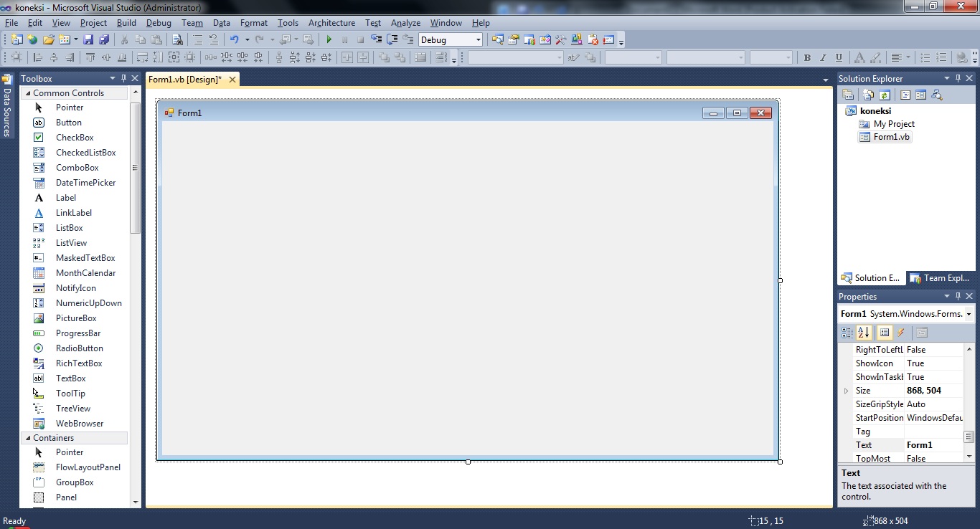Click the Undo arrow icon
Image resolution: width=980 pixels, height=529 pixels.
coord(235,39)
